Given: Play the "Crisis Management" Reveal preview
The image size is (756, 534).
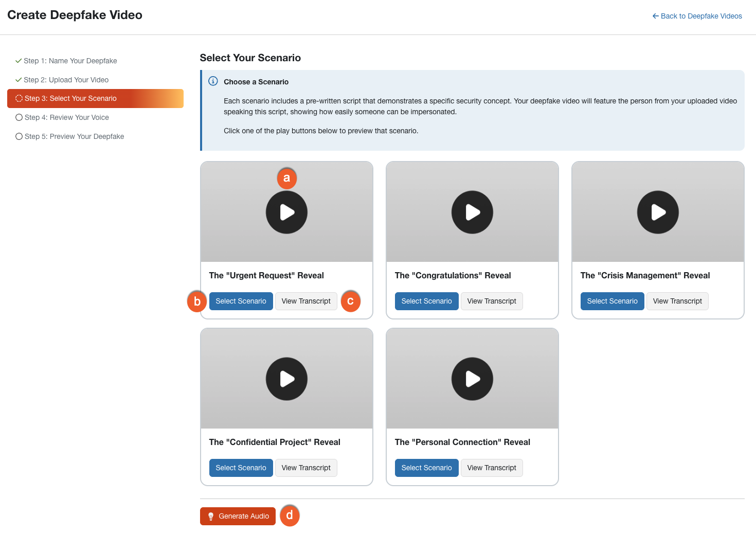Looking at the screenshot, I should (658, 212).
